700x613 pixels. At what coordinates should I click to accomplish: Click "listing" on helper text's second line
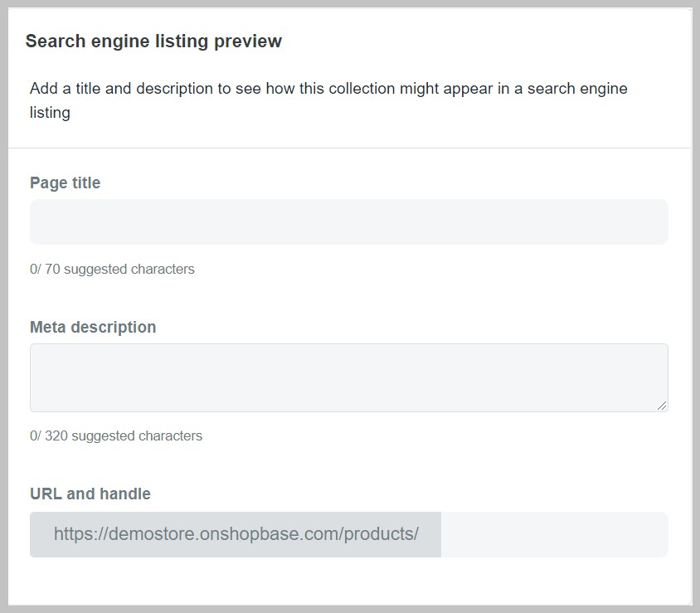(50, 113)
